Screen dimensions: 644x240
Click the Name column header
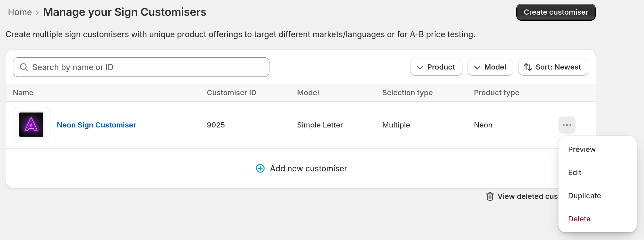pyautogui.click(x=23, y=93)
